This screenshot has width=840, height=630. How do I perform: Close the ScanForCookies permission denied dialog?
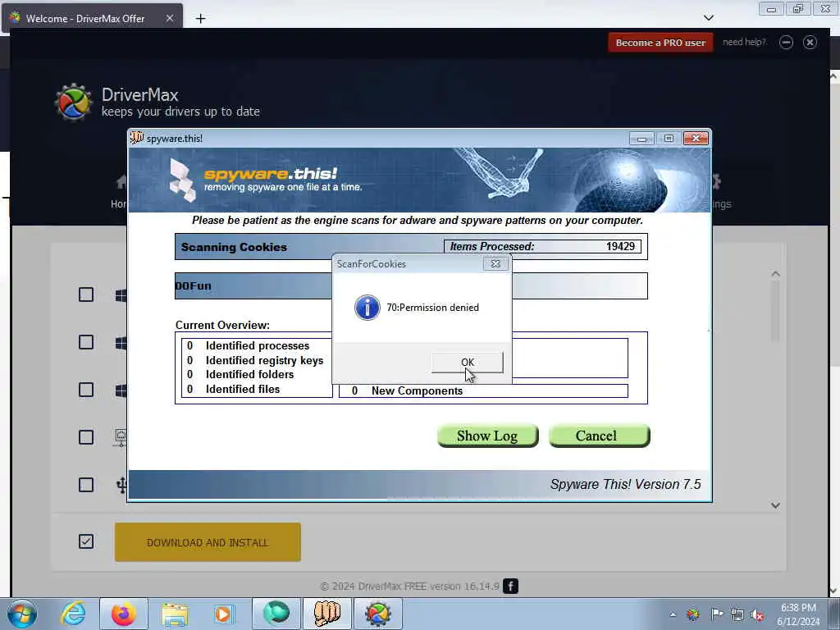(495, 263)
